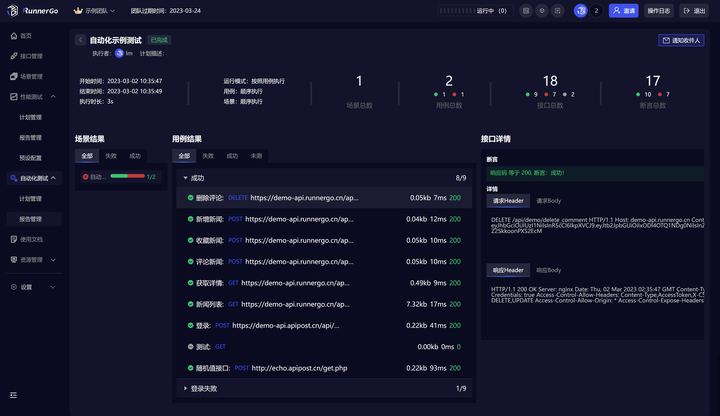Click the blue user avatar in top bar

[580, 11]
